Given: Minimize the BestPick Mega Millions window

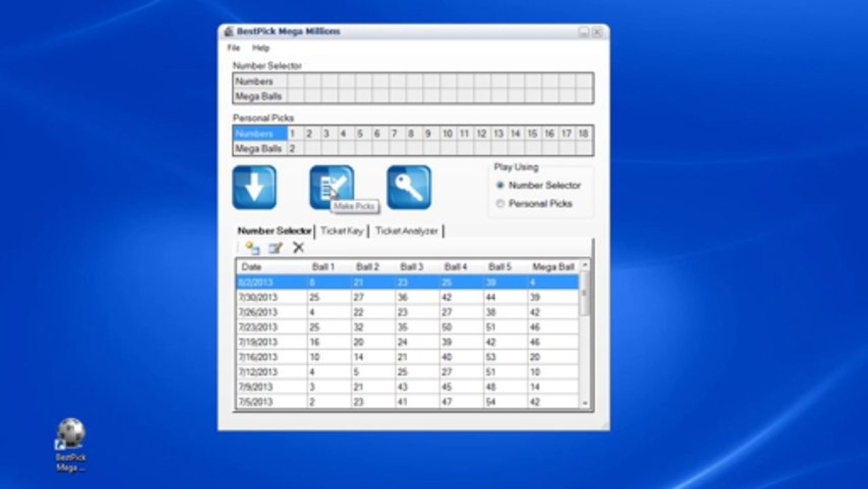Looking at the screenshot, I should (x=584, y=32).
